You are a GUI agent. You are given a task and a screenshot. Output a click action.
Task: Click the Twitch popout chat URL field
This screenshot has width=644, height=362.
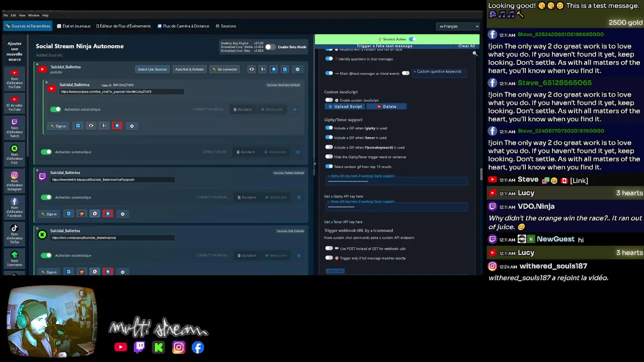click(x=112, y=179)
